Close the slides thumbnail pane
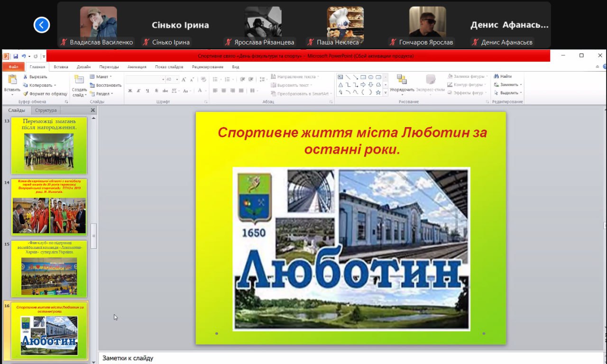The height and width of the screenshot is (364, 607). 93,110
